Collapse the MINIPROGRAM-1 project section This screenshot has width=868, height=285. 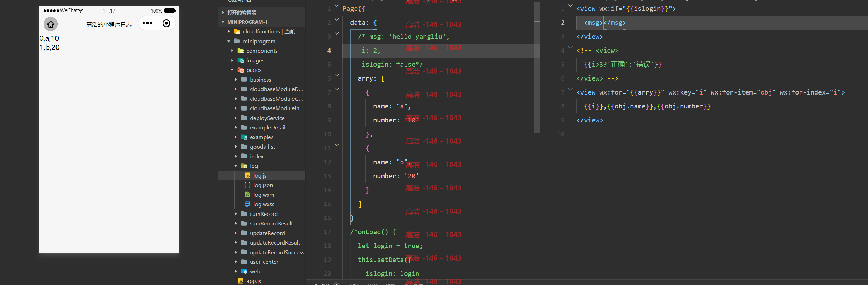223,22
